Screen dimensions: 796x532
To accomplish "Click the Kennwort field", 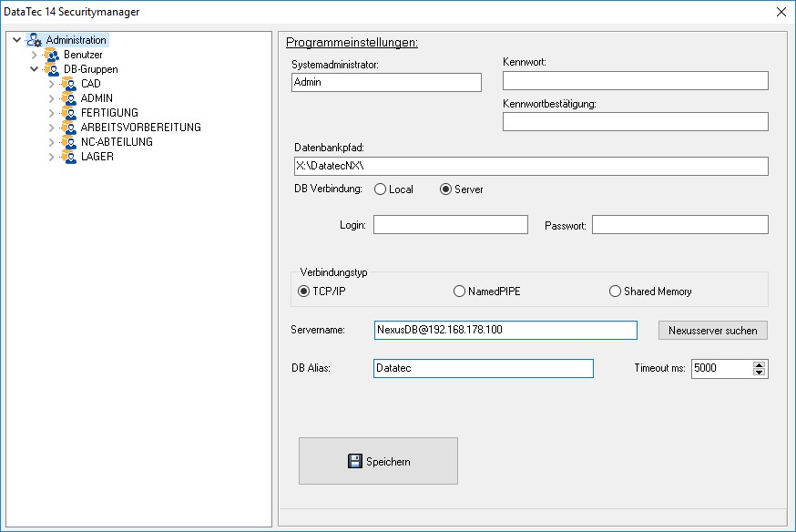I will tap(636, 81).
